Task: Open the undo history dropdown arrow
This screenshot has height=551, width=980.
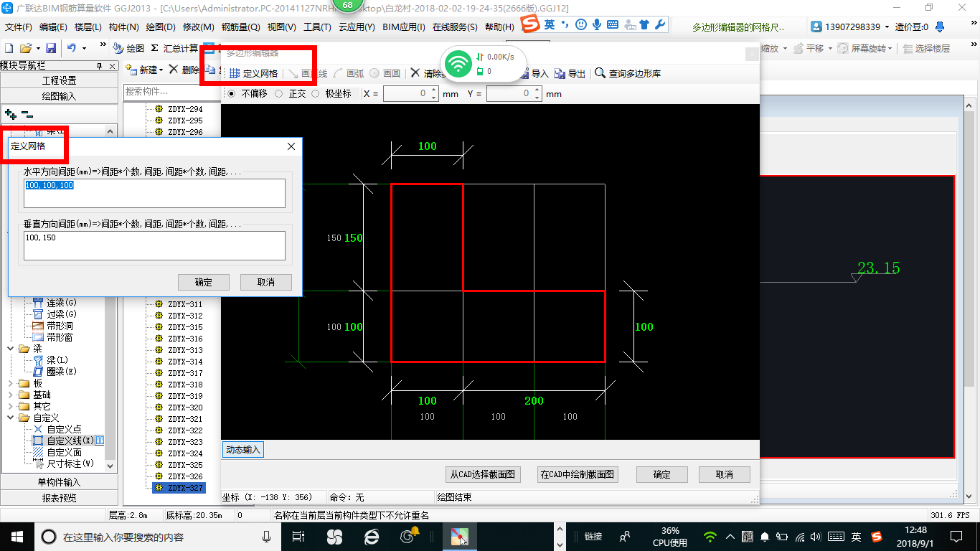Action: coord(84,48)
